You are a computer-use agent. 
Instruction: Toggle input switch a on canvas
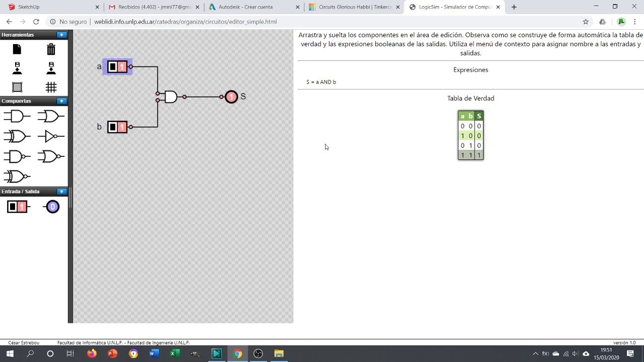(x=117, y=67)
